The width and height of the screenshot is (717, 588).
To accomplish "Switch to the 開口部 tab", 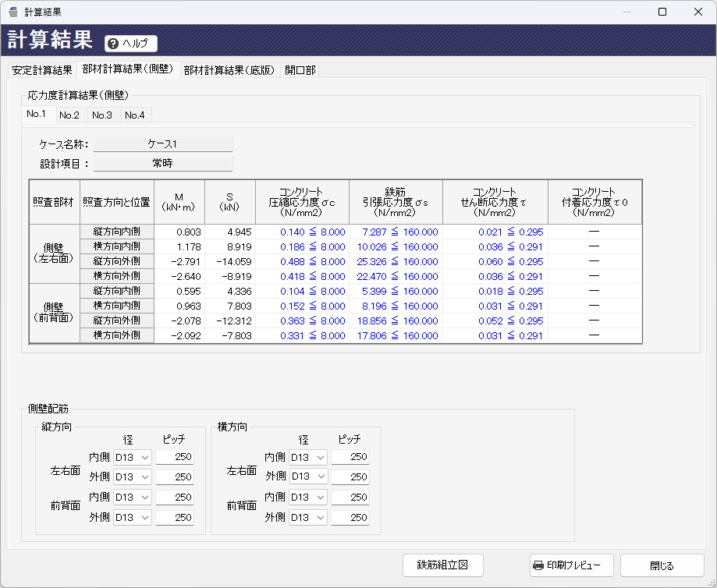I will tap(300, 70).
